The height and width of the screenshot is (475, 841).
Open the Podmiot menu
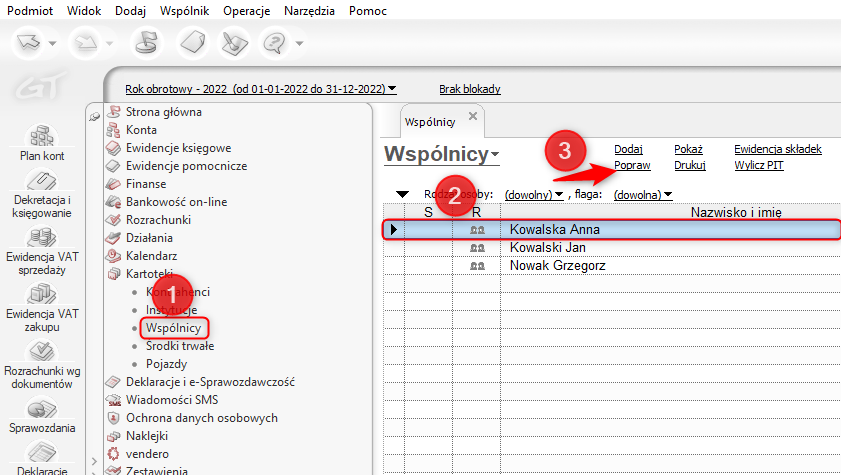(x=30, y=11)
